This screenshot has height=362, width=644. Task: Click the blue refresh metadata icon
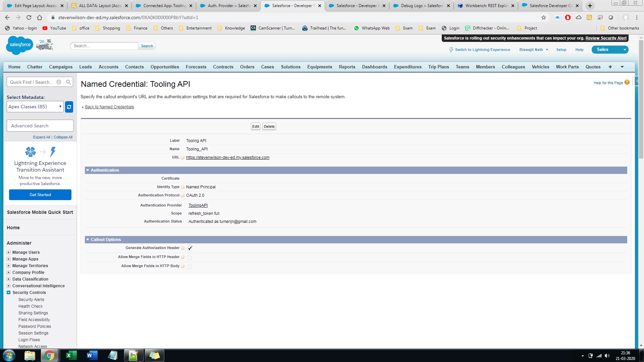tap(69, 107)
